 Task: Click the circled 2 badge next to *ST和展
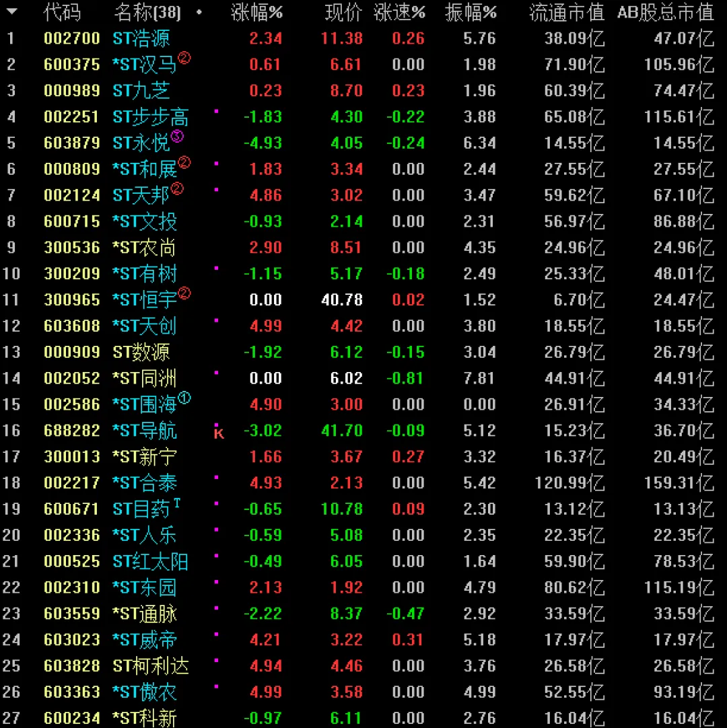tap(184, 163)
